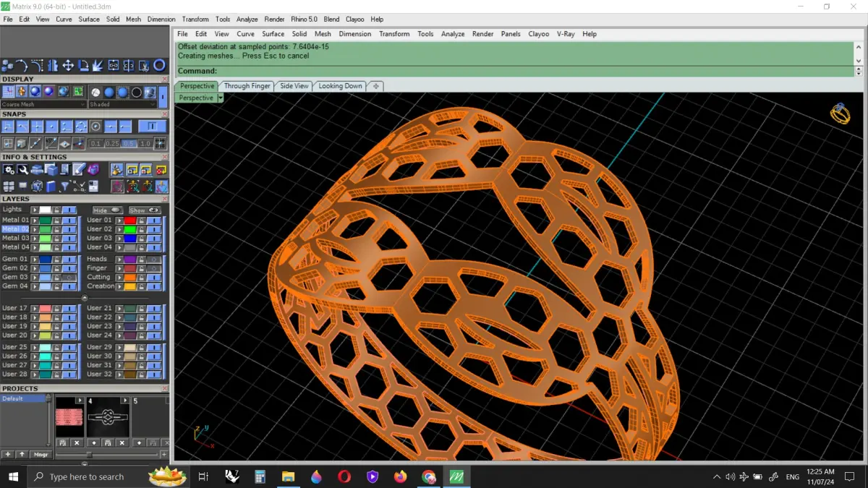868x488 pixels.
Task: Click the Creation layer yellow color swatch
Action: [130, 286]
